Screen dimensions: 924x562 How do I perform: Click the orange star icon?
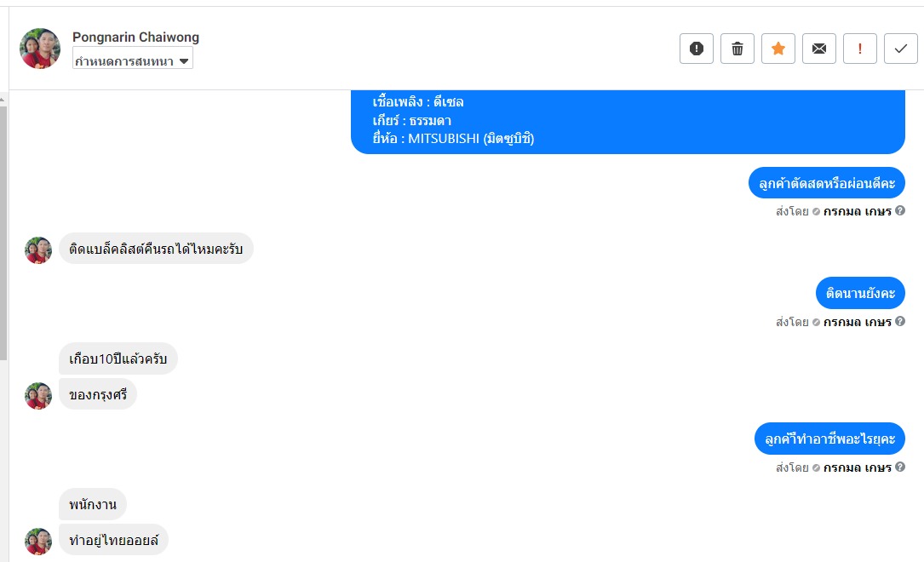click(x=778, y=49)
